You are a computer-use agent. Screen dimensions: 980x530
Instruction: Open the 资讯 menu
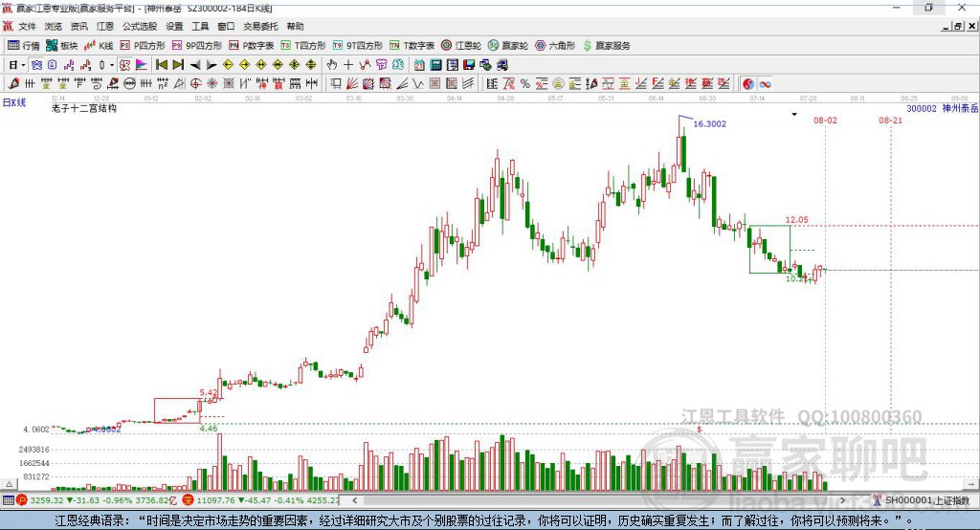78,26
